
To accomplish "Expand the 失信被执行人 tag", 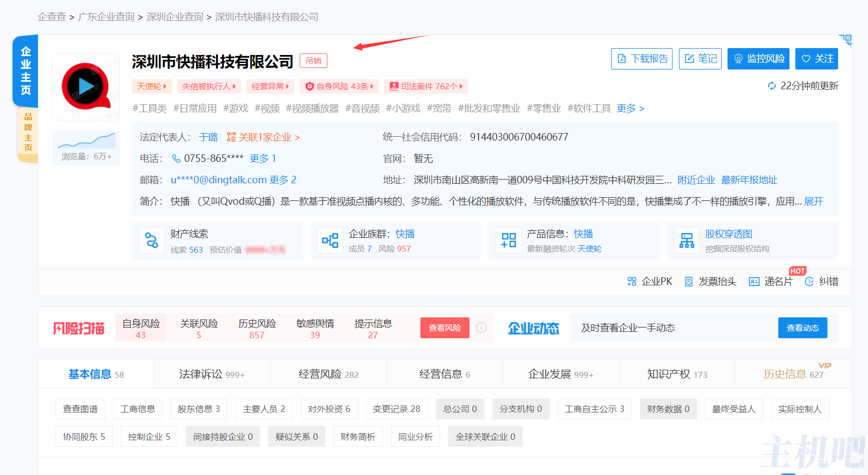I will click(x=209, y=86).
